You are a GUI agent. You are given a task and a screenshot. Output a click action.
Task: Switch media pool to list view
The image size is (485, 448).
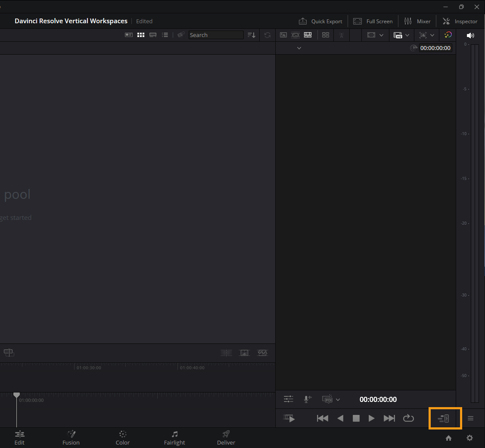165,35
